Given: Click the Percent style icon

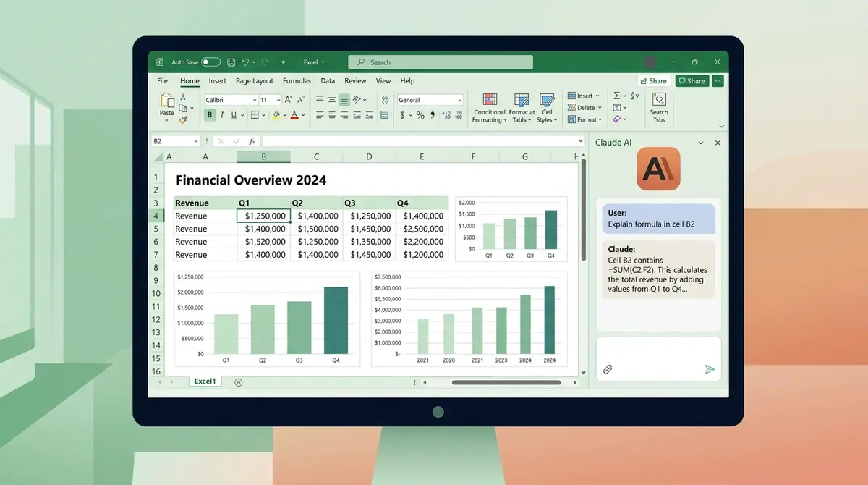Looking at the screenshot, I should 420,115.
